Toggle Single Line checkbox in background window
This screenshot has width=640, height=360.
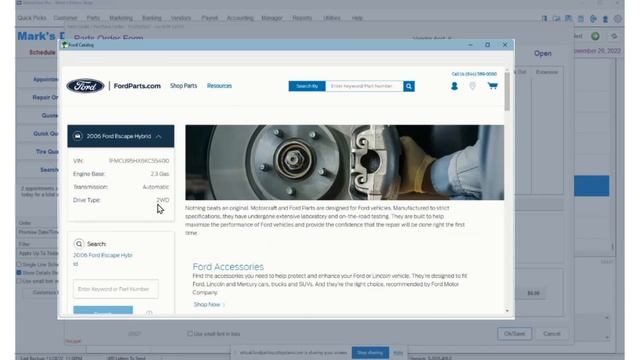click(19, 264)
